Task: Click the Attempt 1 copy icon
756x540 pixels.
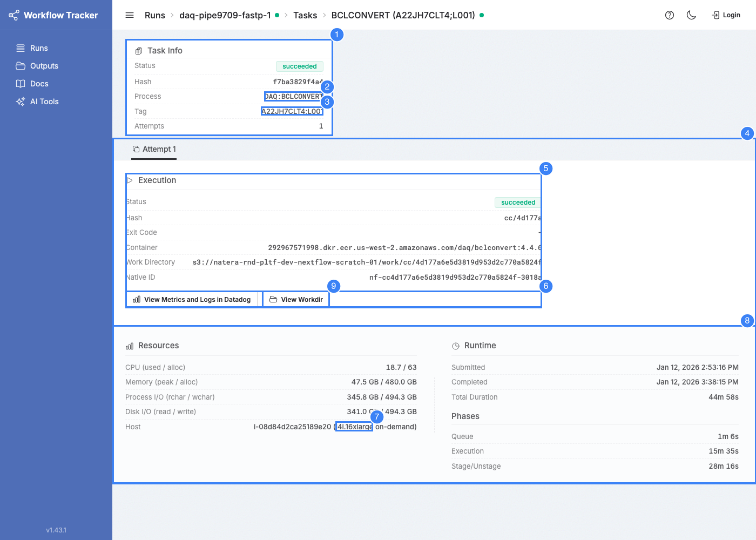Action: click(136, 149)
